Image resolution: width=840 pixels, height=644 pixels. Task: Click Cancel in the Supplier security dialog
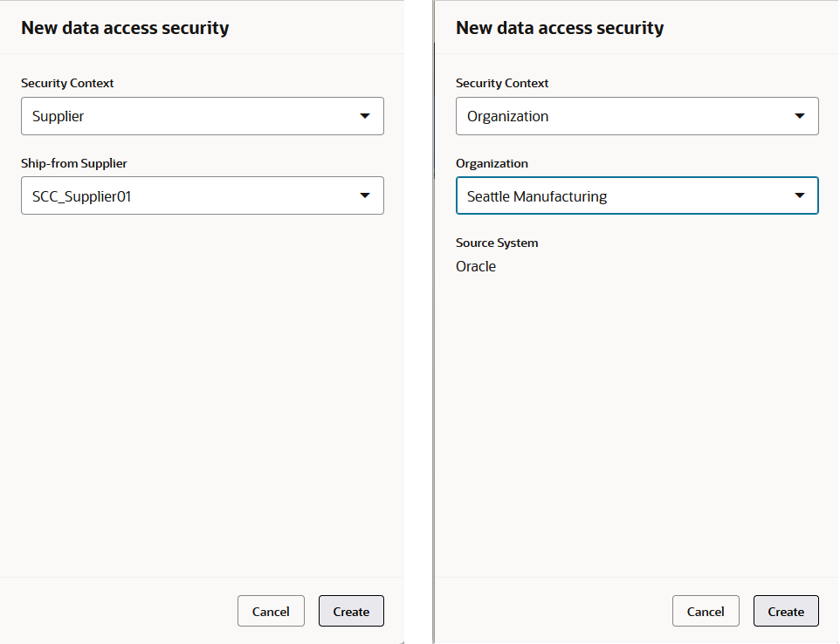[x=271, y=611]
